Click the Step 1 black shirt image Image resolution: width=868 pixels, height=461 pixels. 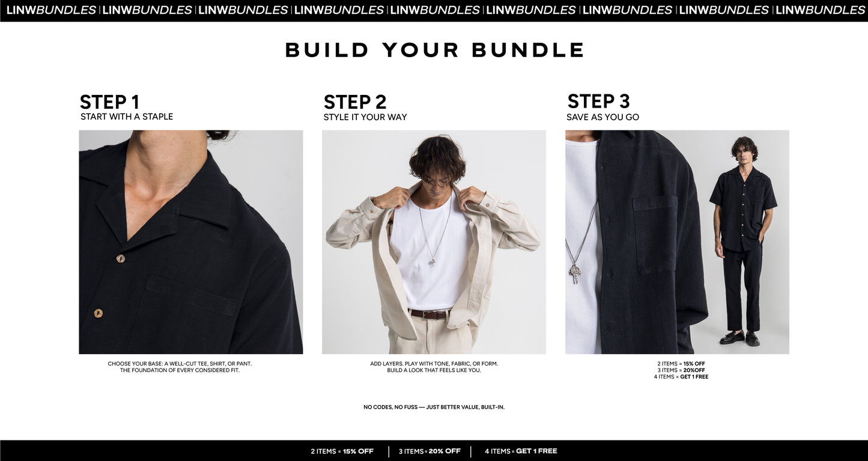pos(190,242)
